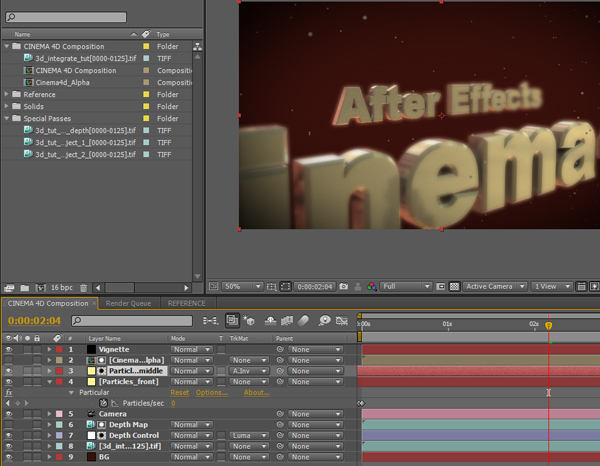
Task: Hide the Depth Control layer eye
Action: (x=8, y=435)
